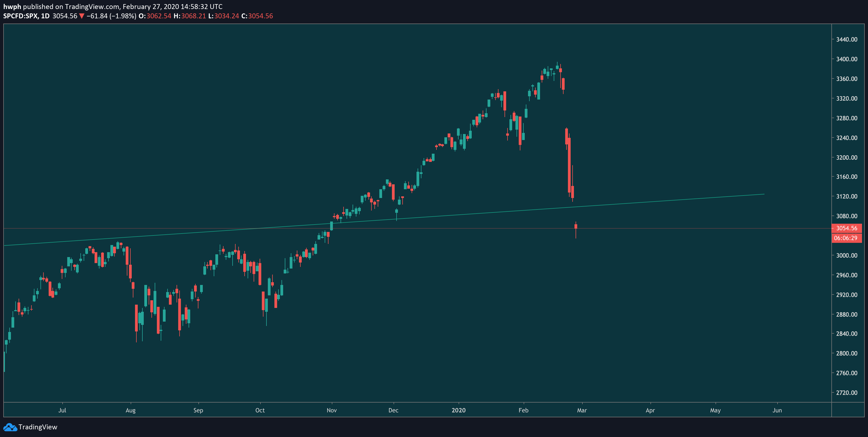
Task: Click the 3200.00 price axis label
Action: 847,158
